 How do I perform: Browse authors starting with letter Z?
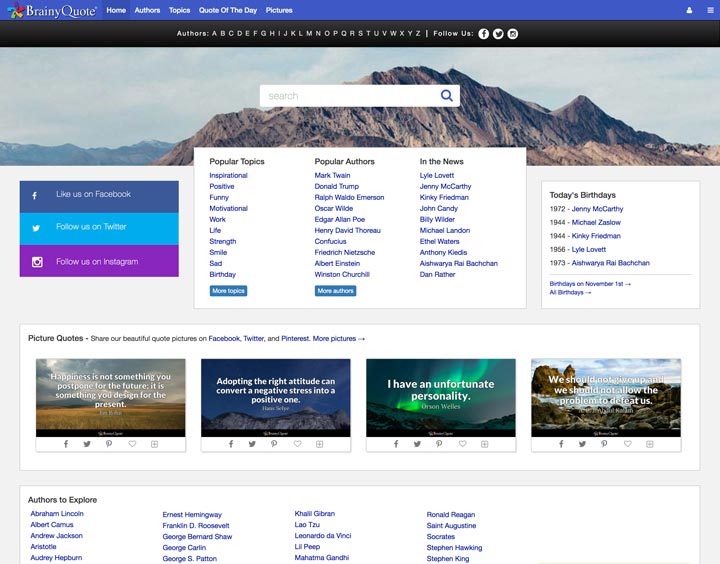coord(418,34)
